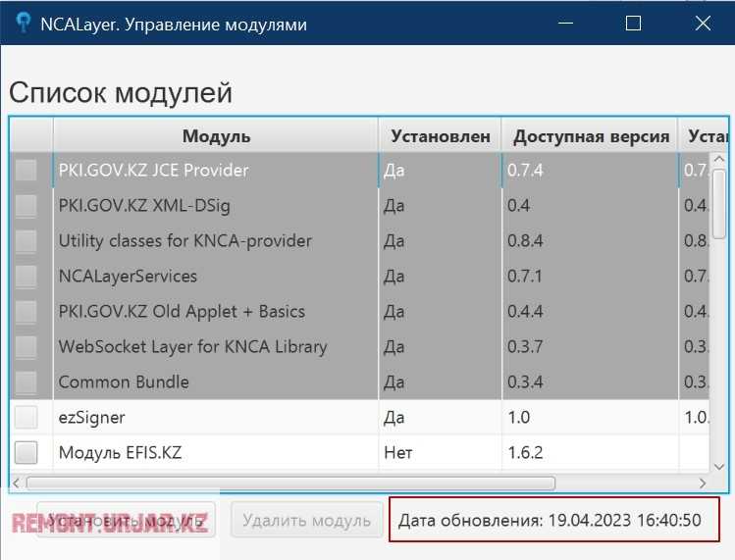Viewport: 735px width, 560px height.
Task: Select PKI.GOV.KZ Old Applet + Basics row
Action: (x=182, y=312)
